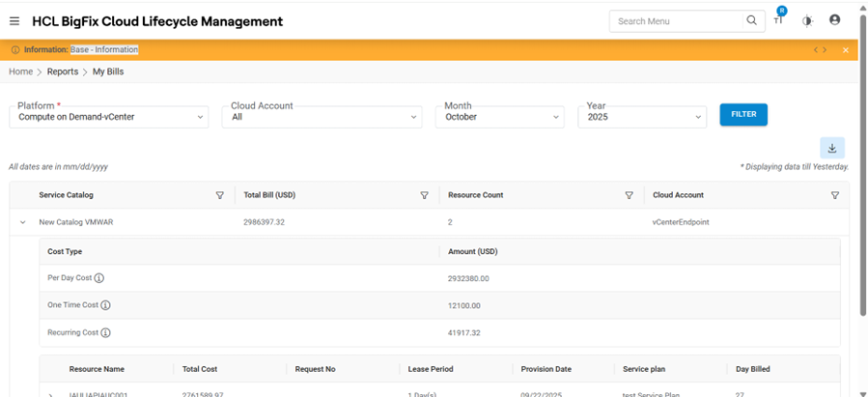Click the info icon in the banner

pos(15,50)
